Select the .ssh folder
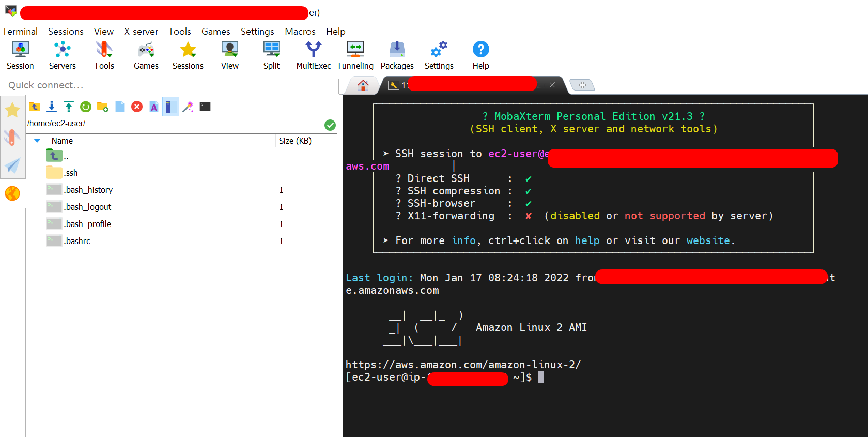This screenshot has width=868, height=437. coord(62,172)
